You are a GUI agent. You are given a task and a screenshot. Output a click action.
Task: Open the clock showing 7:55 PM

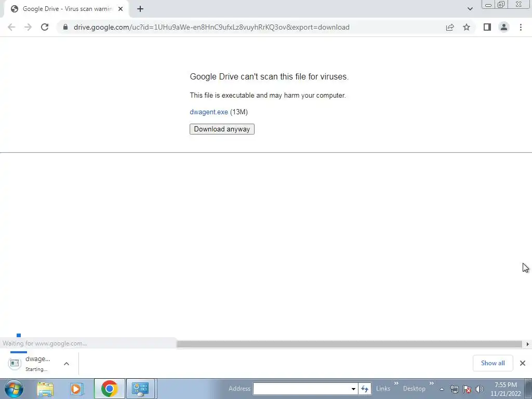(506, 389)
